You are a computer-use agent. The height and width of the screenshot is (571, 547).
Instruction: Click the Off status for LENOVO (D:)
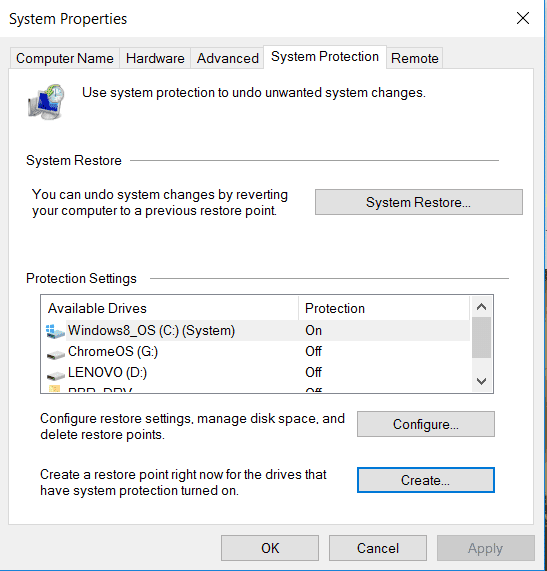click(x=314, y=372)
